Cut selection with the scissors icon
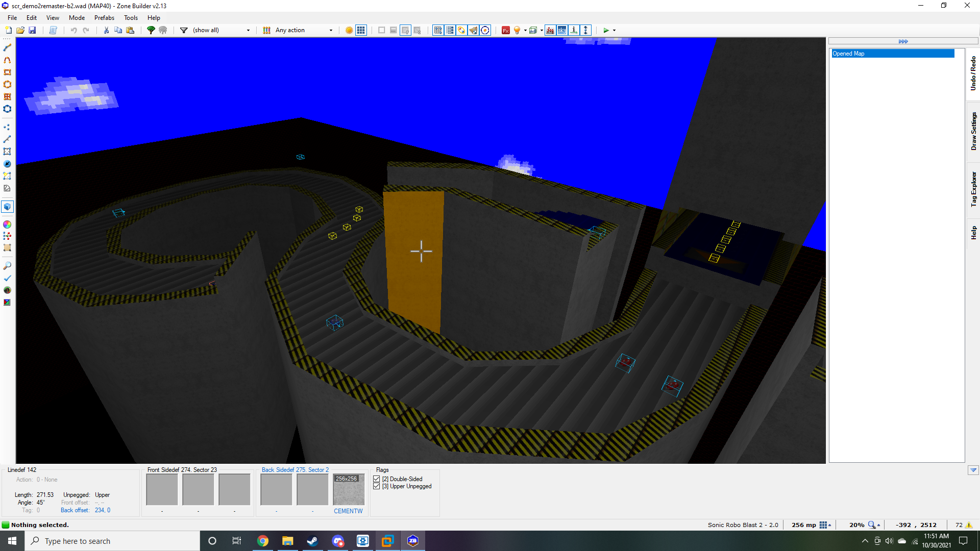980x551 pixels. tap(106, 30)
